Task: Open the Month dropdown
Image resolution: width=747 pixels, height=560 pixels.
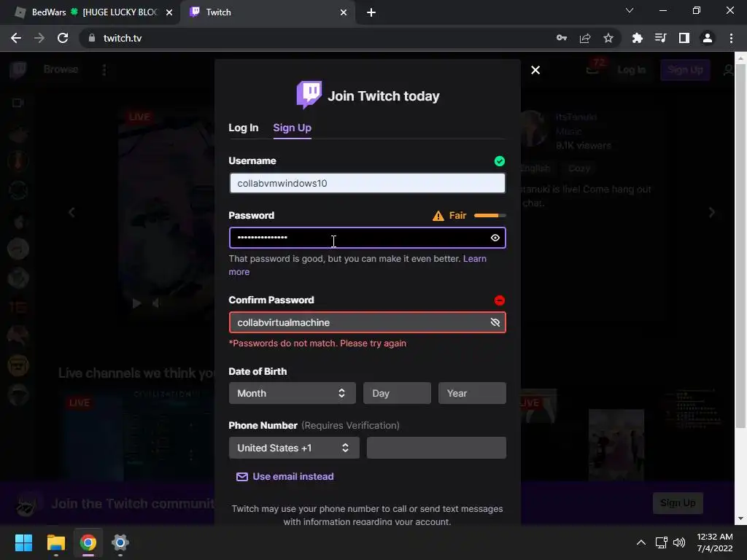Action: tap(292, 393)
